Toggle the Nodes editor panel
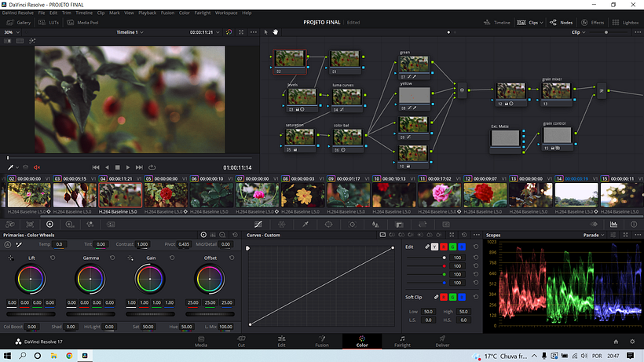Screen dimensions: 644x362 pyautogui.click(x=561, y=23)
